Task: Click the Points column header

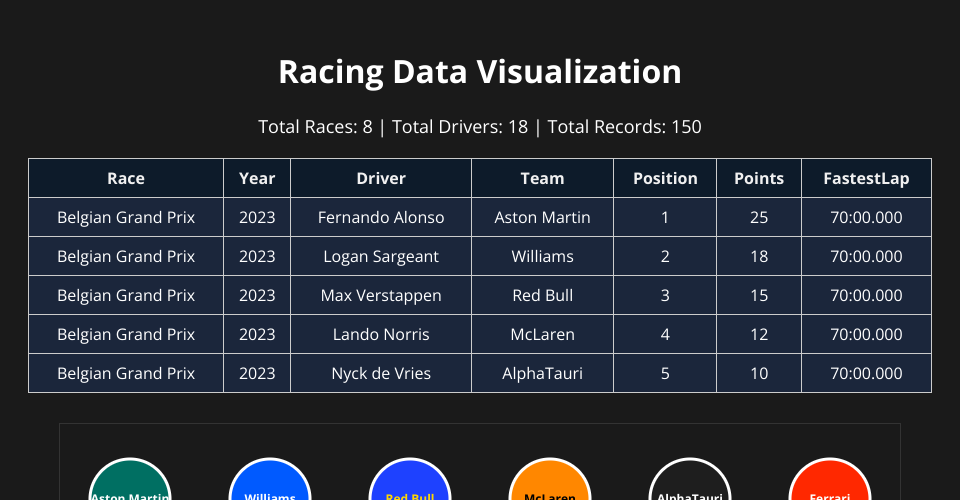Action: click(759, 178)
